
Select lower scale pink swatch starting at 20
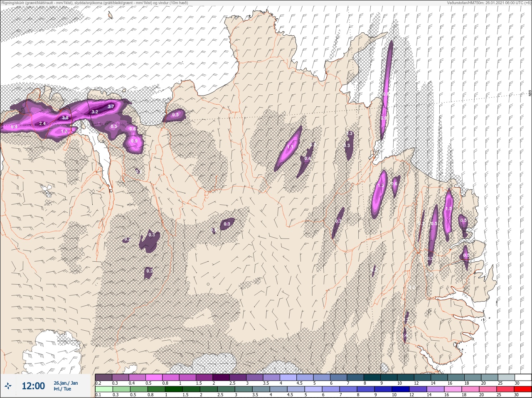tap(488, 389)
